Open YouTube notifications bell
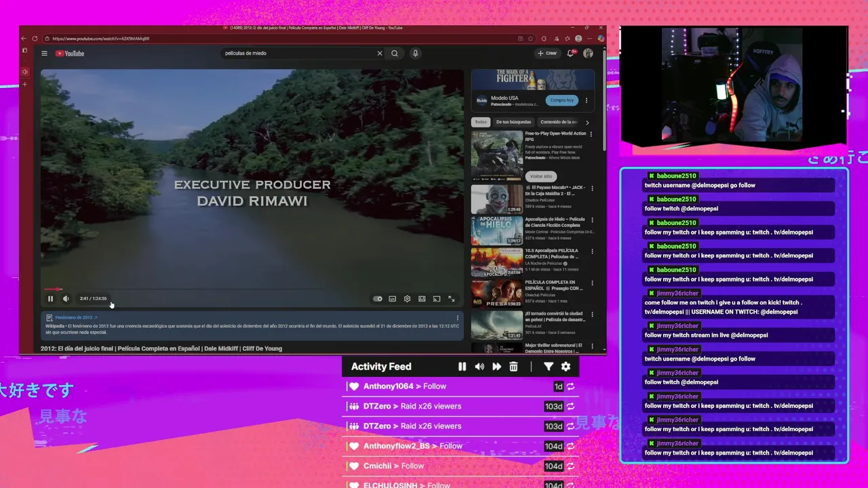The image size is (868, 488). coord(571,53)
